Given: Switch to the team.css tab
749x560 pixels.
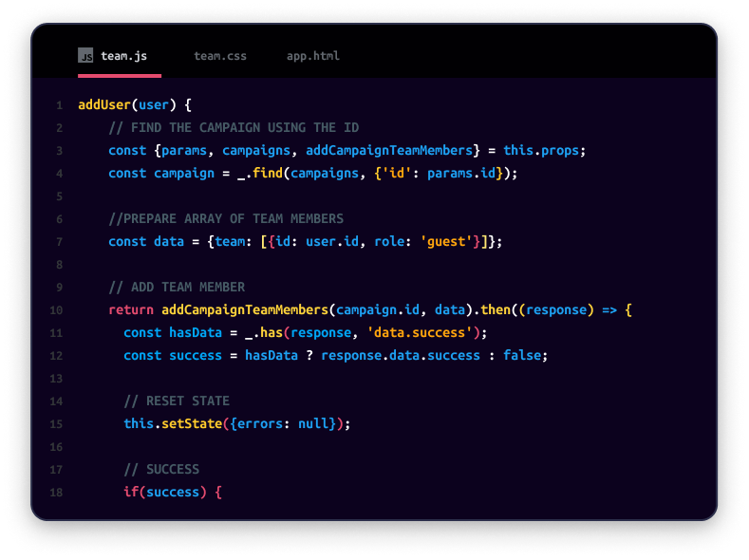Looking at the screenshot, I should pyautogui.click(x=220, y=56).
